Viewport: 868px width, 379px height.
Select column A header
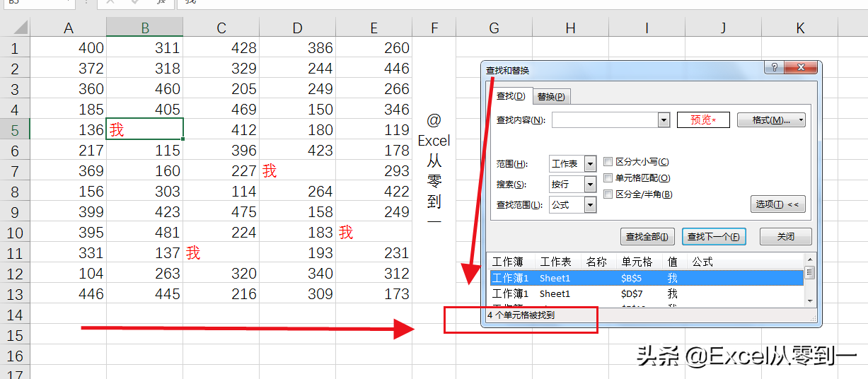(x=69, y=28)
